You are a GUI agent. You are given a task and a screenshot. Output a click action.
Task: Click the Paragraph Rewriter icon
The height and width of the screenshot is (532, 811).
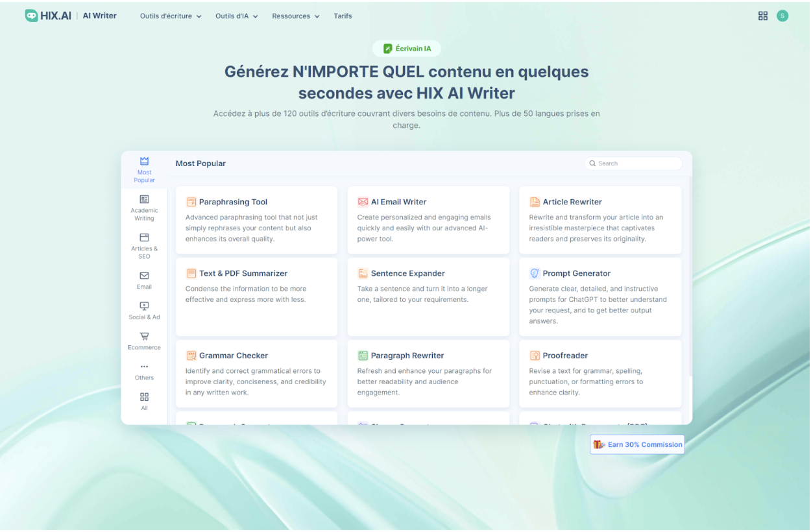(x=363, y=356)
